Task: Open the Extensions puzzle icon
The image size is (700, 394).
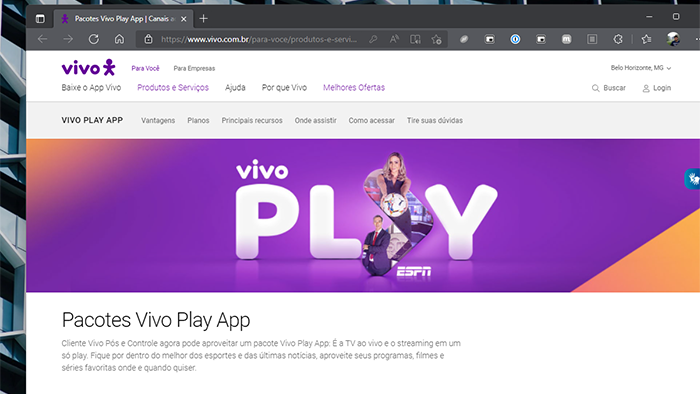Action: (x=618, y=39)
